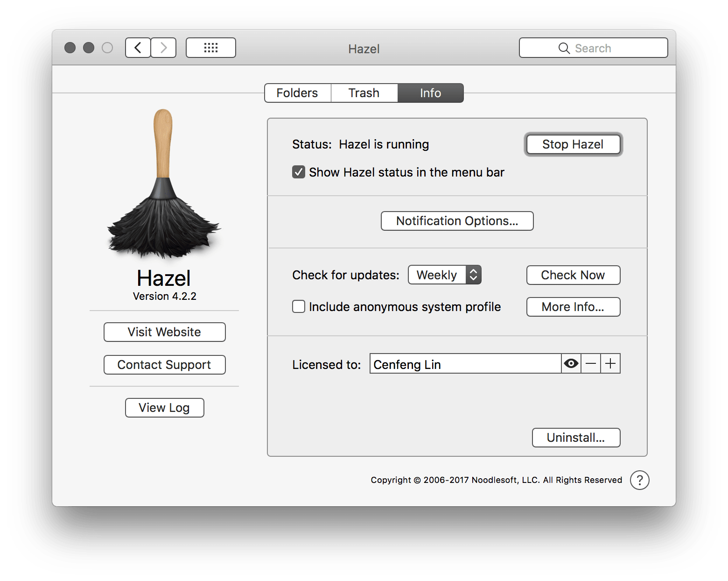
Task: Click the Check Now button
Action: pos(573,275)
